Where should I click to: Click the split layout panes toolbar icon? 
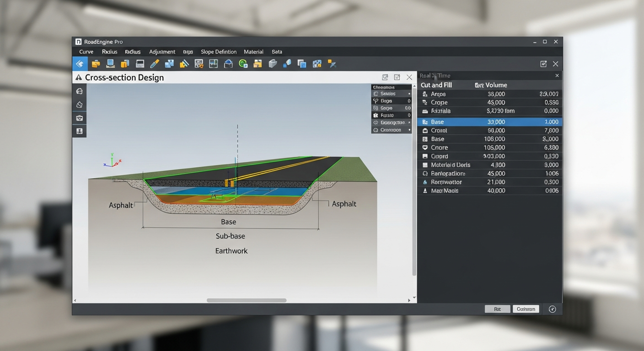tap(213, 64)
